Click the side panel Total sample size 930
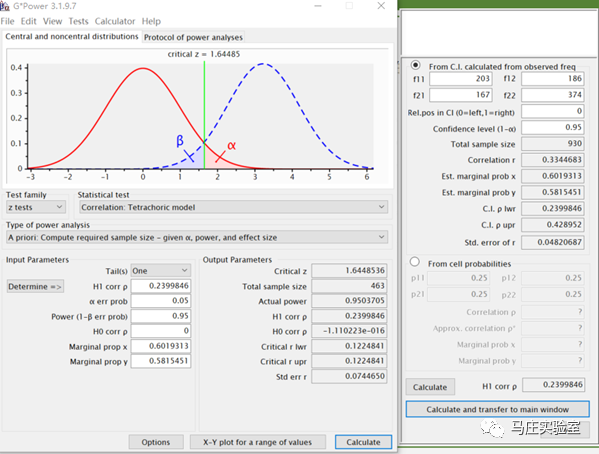Viewport: 599px width, 454px height. [x=553, y=144]
